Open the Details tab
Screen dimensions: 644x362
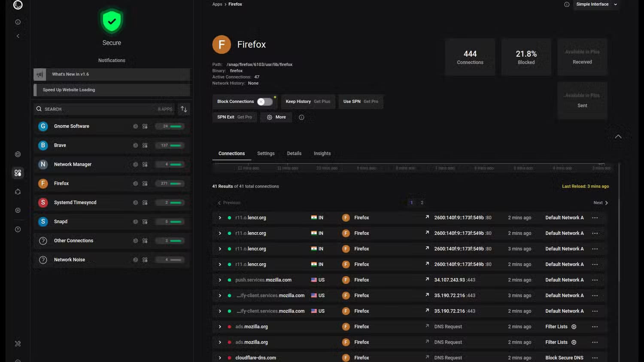point(294,154)
